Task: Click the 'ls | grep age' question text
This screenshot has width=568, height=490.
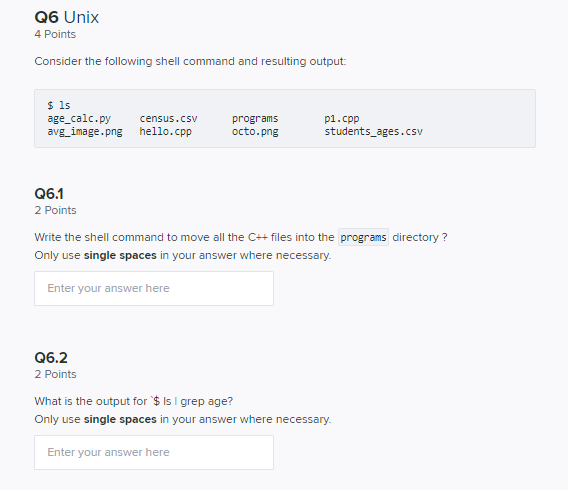Action: pos(134,401)
